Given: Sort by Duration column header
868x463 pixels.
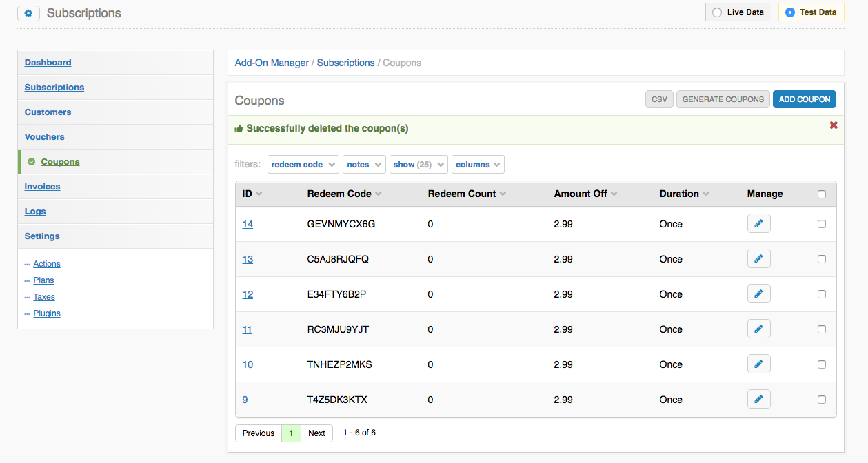Looking at the screenshot, I should [685, 194].
